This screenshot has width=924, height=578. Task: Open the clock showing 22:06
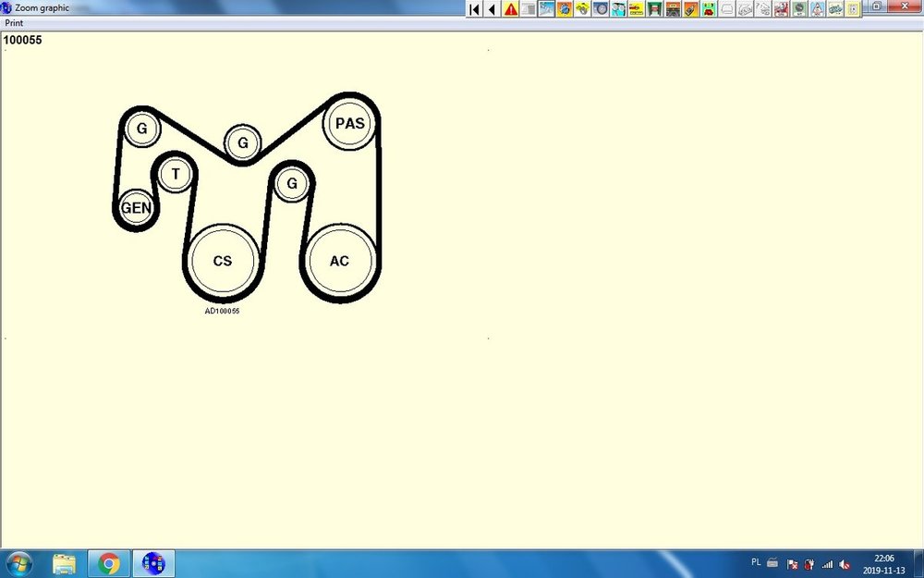[x=883, y=563]
